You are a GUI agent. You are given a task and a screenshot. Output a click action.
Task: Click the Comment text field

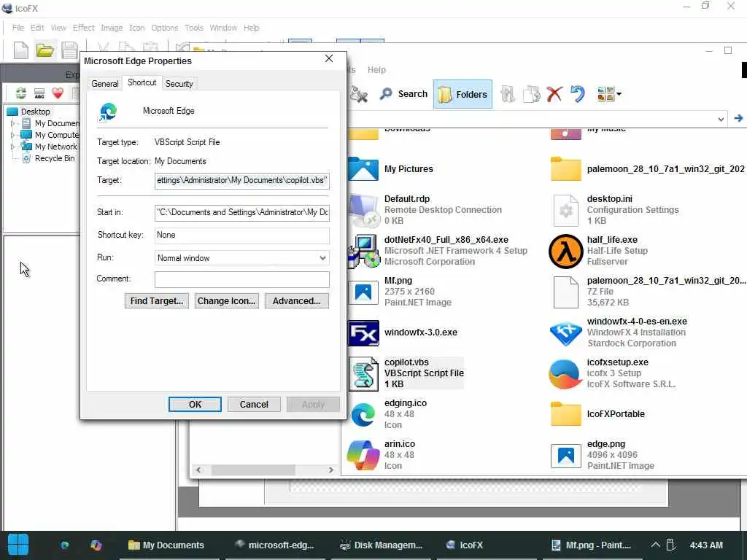tap(242, 279)
